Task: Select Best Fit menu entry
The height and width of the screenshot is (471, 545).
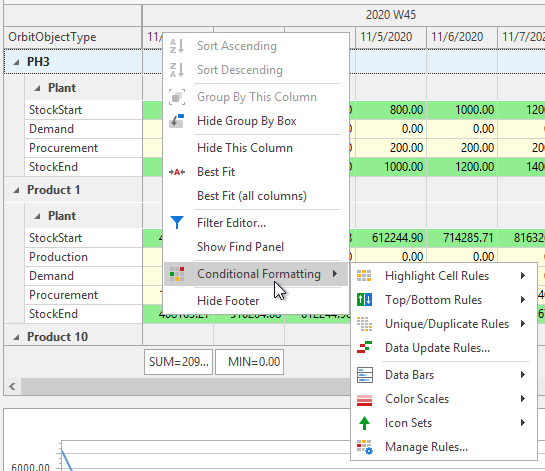Action: [x=256, y=172]
